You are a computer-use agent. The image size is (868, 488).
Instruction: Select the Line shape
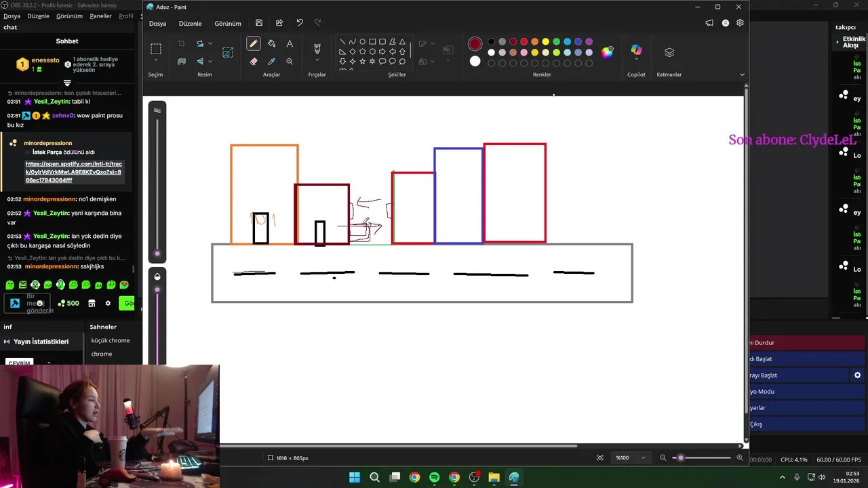coord(342,42)
